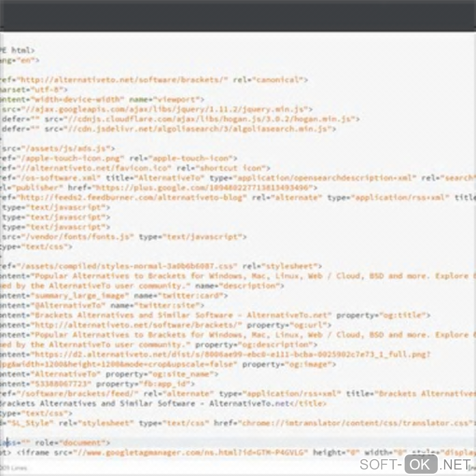Image resolution: width=476 pixels, height=476 pixels.
Task: Click the feedburner alternativeto-blog URL
Action: (132, 197)
